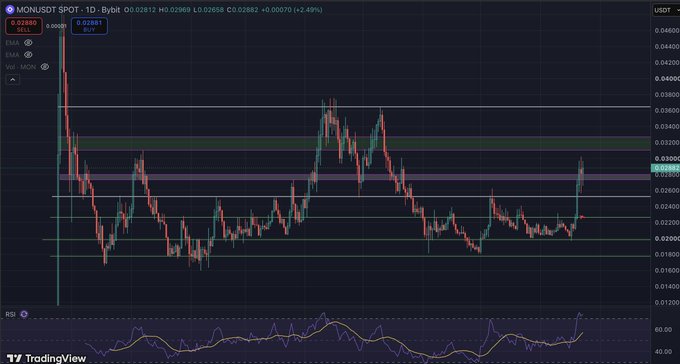Screen dimensions: 680x364
Task: Click the RSI indicator settings icon
Action: pos(24,314)
